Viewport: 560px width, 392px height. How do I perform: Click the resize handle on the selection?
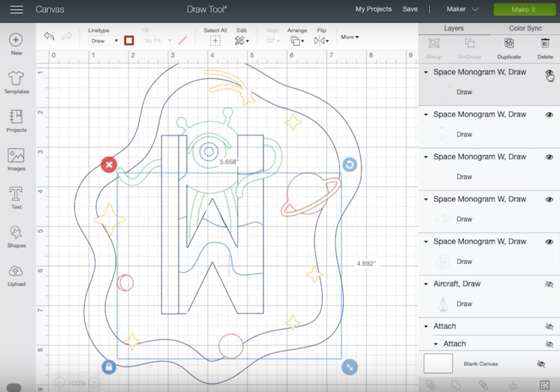(x=349, y=367)
